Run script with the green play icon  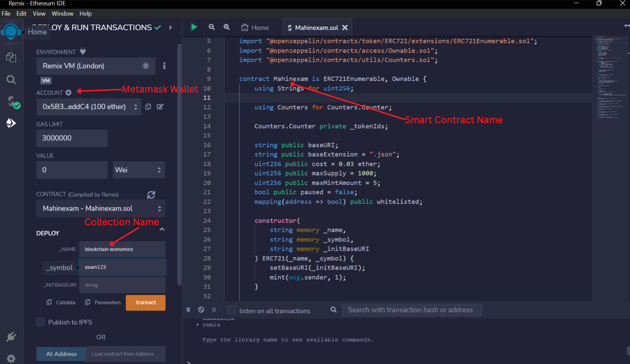194,27
